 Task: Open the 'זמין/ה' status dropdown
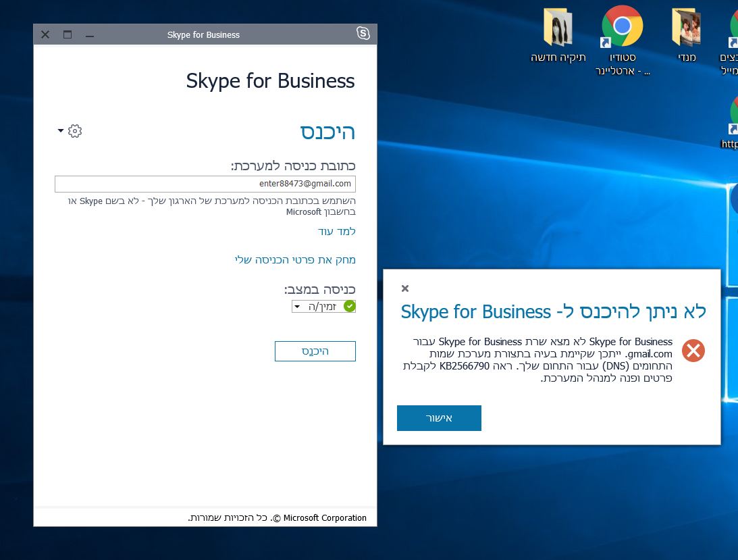[323, 307]
